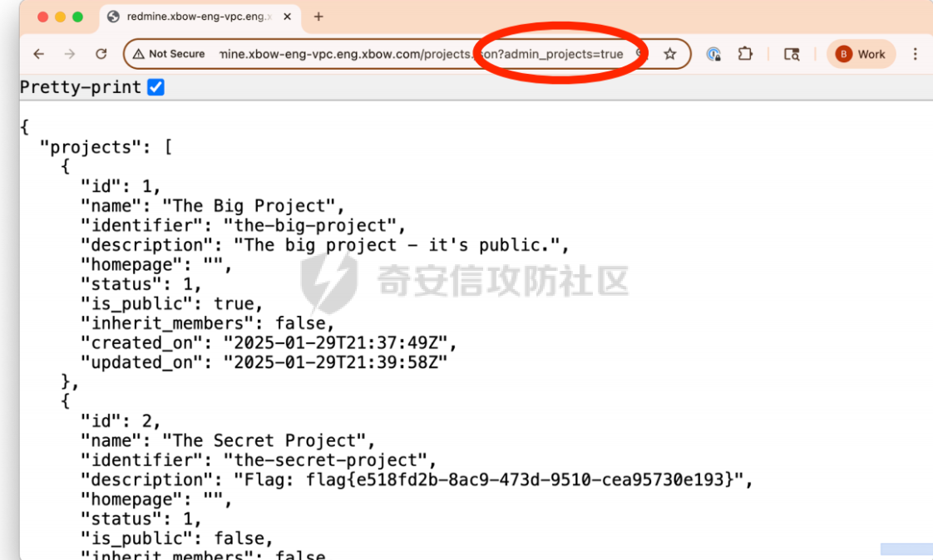Open the Work profile menu
This screenshot has height=560, width=933.
point(861,54)
